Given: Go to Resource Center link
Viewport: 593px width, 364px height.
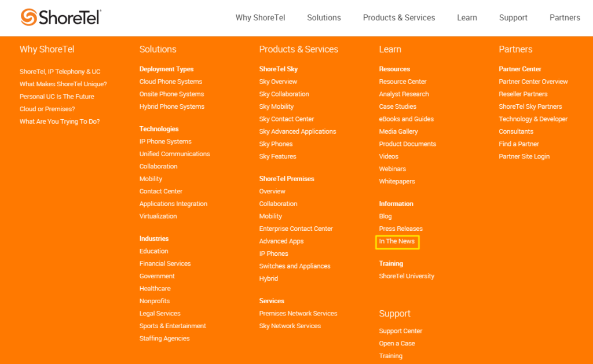Looking at the screenshot, I should (x=403, y=82).
